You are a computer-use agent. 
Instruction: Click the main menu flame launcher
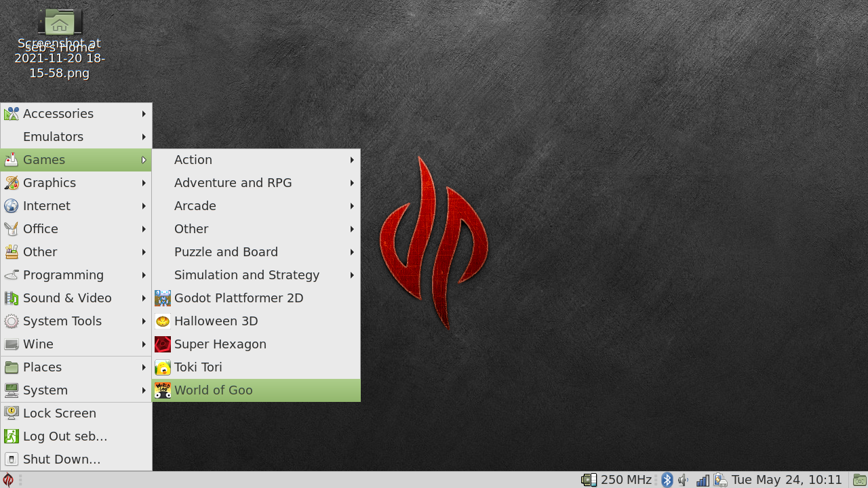click(x=8, y=480)
